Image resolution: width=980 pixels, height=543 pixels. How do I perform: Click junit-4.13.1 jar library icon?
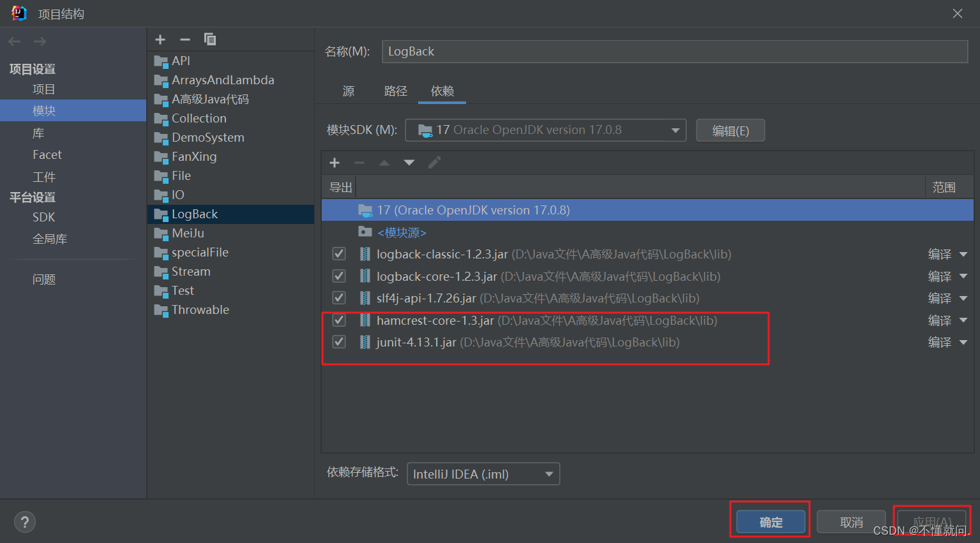[365, 342]
